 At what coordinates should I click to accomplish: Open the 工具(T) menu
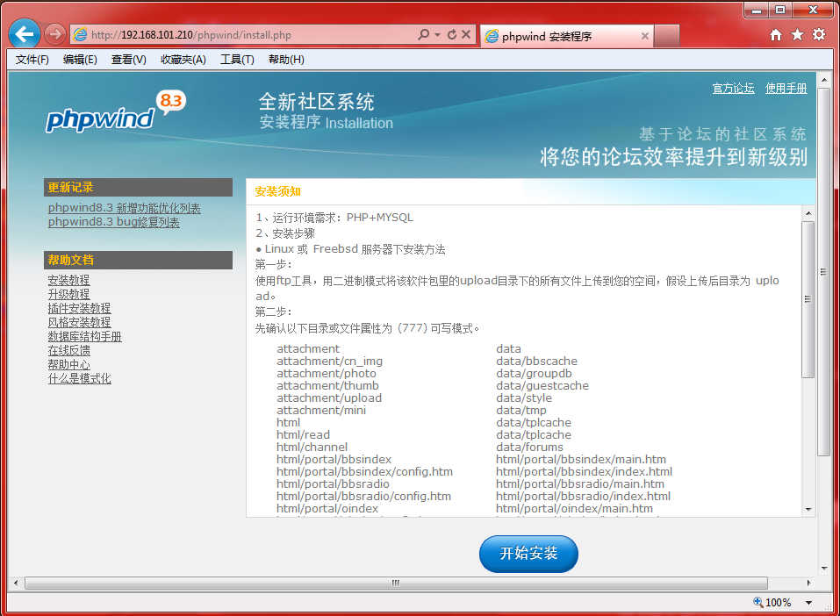coord(237,60)
